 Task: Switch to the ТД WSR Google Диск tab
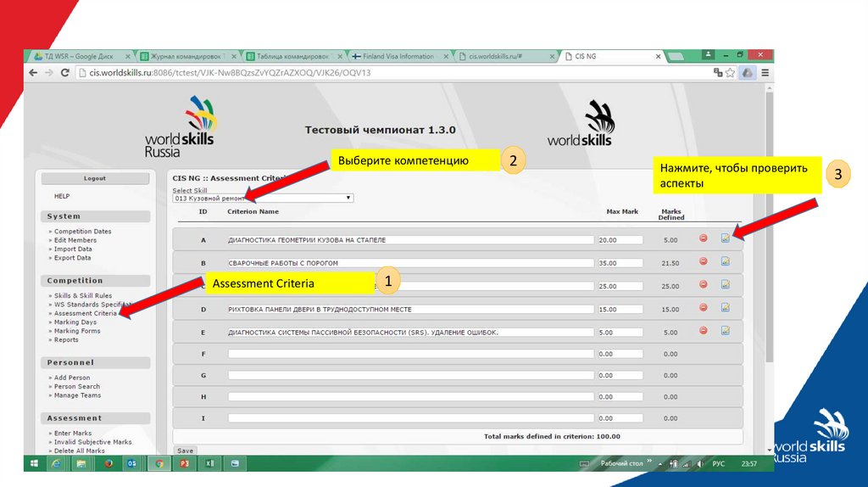[79, 57]
